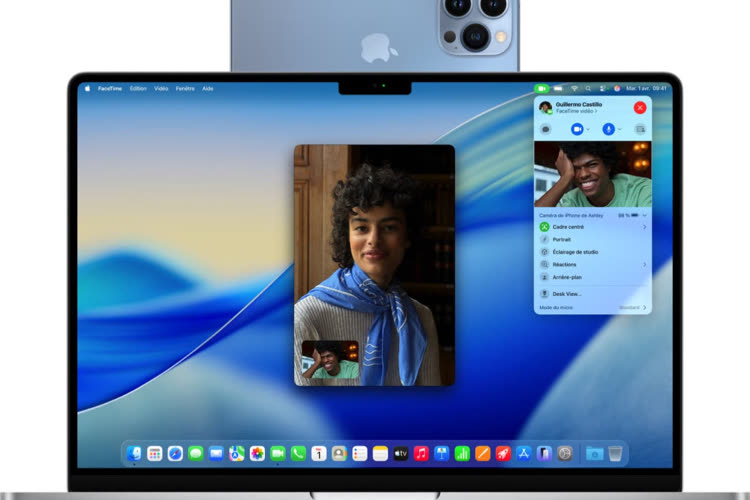Open Desk View…
This screenshot has width=750, height=500.
pos(567,294)
